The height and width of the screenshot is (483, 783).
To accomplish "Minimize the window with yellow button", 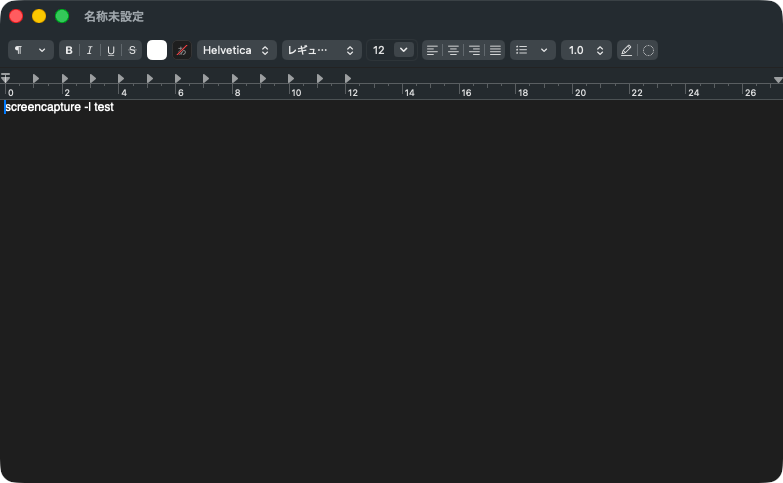I will point(39,16).
